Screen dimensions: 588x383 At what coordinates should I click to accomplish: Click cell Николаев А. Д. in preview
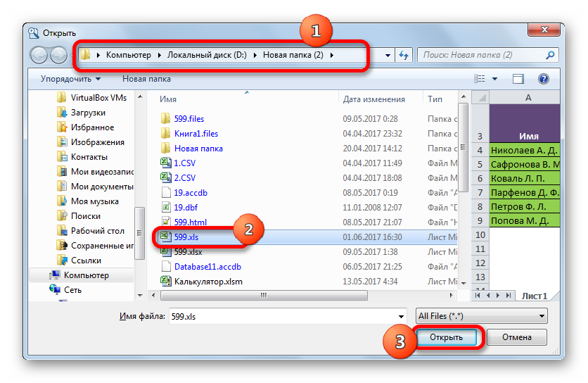(524, 150)
